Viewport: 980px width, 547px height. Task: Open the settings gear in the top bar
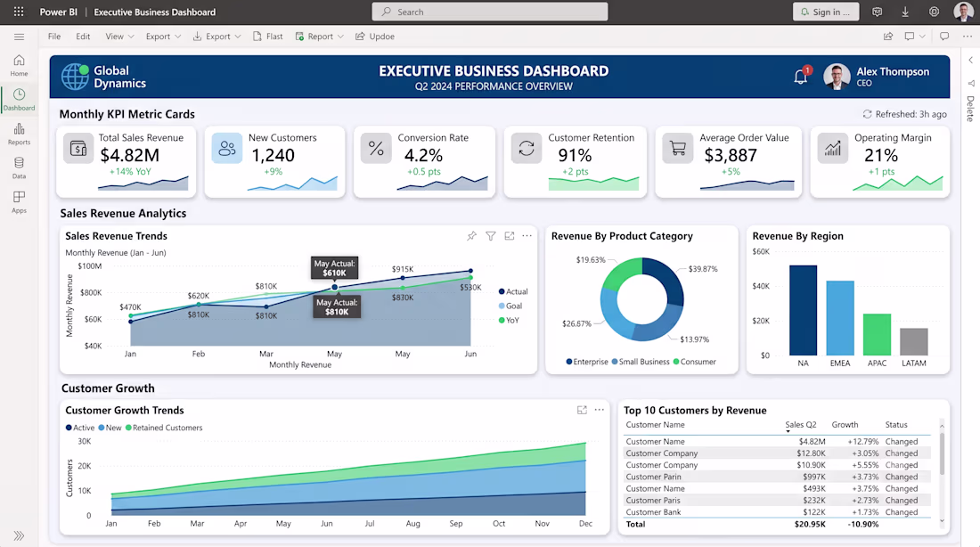point(934,12)
